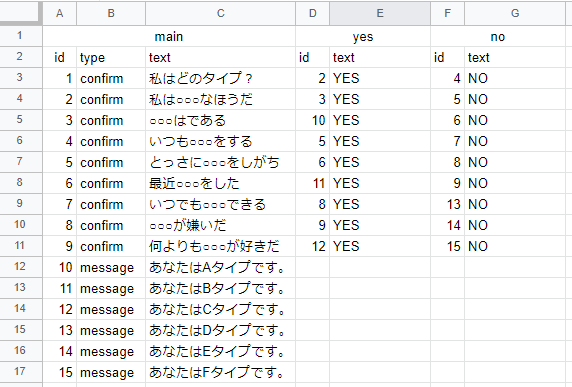572x387 pixels.
Task: Select row 5 header
Action: coord(21,120)
